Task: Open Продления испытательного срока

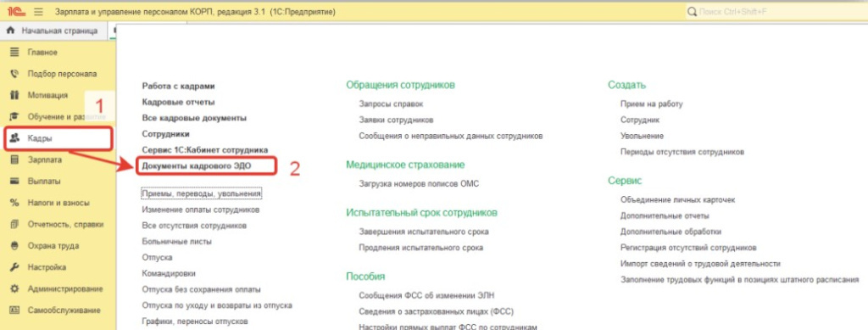Action: tap(420, 248)
